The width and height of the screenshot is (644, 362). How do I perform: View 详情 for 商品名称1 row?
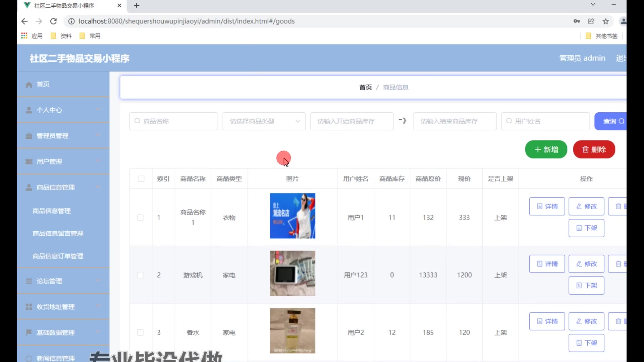coord(547,206)
